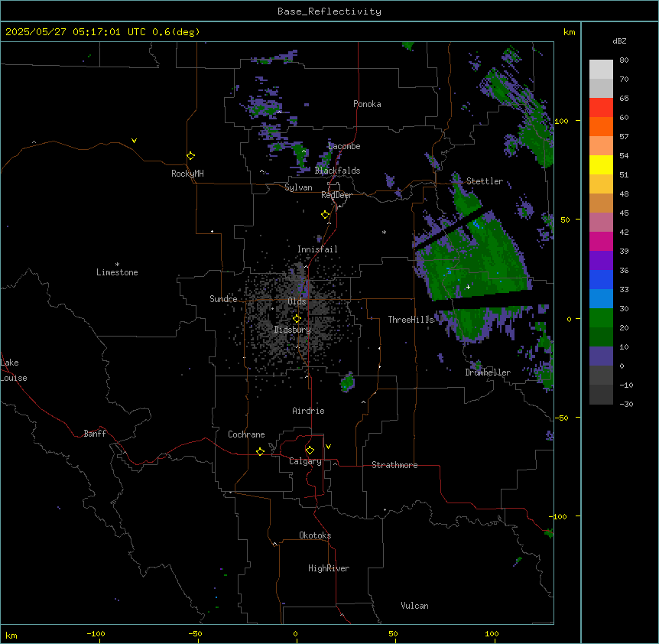Image resolution: width=659 pixels, height=644 pixels.
Task: Click the 100 tick on right axis
Action: [561, 121]
